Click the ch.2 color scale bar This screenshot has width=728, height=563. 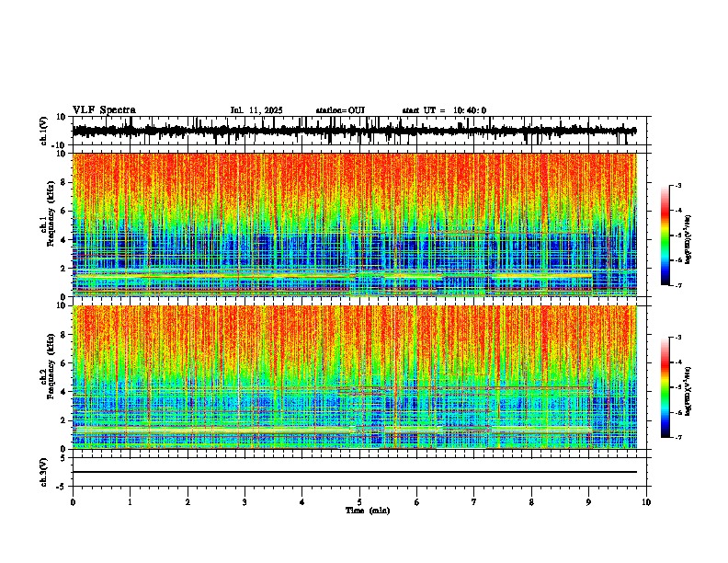pos(665,387)
